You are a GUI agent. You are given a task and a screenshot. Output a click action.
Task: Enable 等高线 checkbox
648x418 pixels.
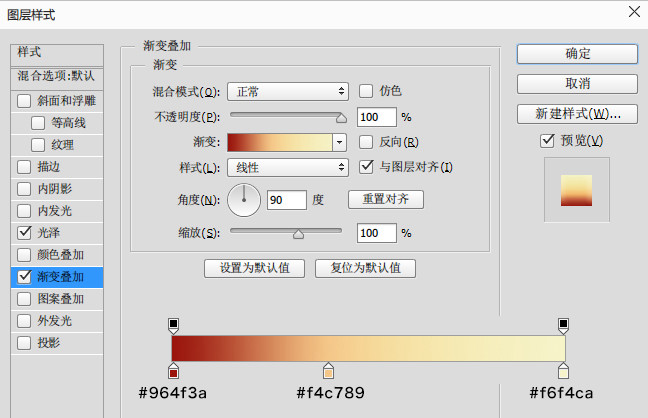pos(38,123)
